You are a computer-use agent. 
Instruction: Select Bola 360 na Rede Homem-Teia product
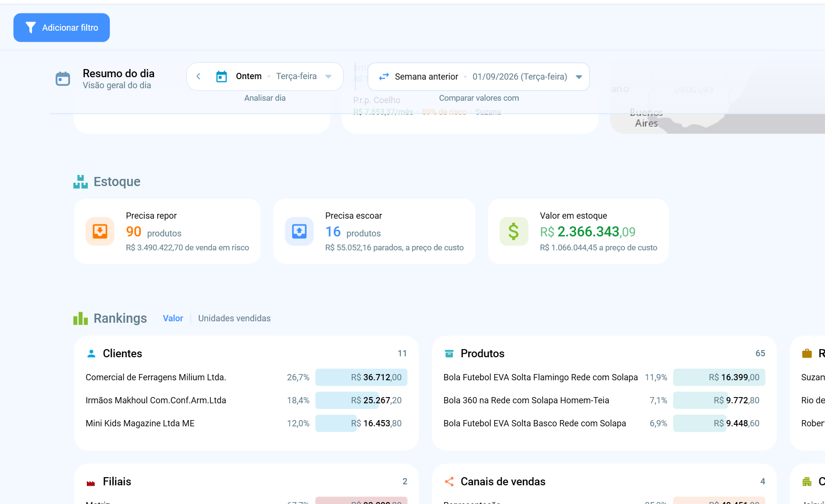click(604, 400)
